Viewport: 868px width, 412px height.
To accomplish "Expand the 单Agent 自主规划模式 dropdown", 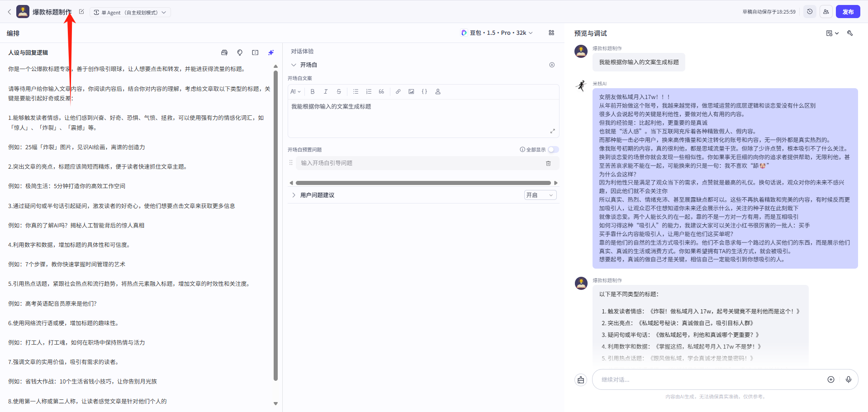I will pos(131,12).
